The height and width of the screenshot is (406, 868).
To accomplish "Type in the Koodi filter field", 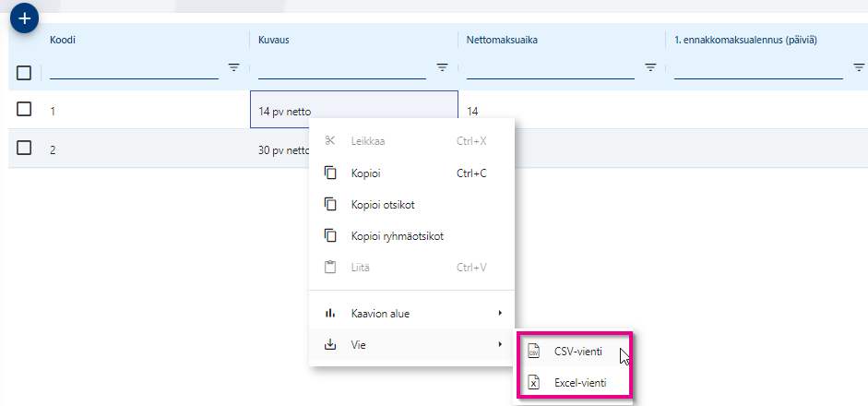I will (134, 69).
